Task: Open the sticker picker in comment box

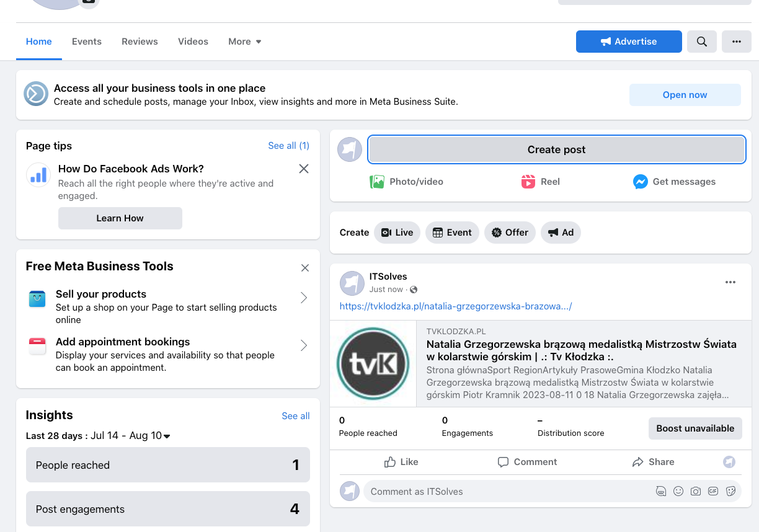Action: [x=730, y=491]
